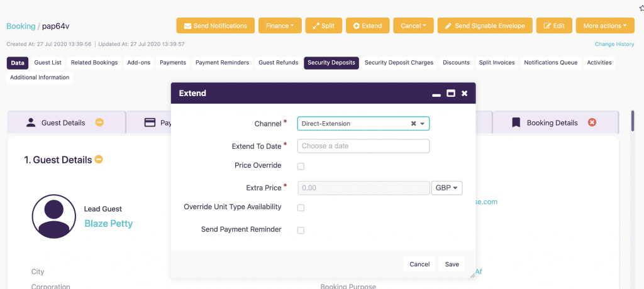Click Save in the Extend dialog
The height and width of the screenshot is (289, 644).
(x=452, y=264)
